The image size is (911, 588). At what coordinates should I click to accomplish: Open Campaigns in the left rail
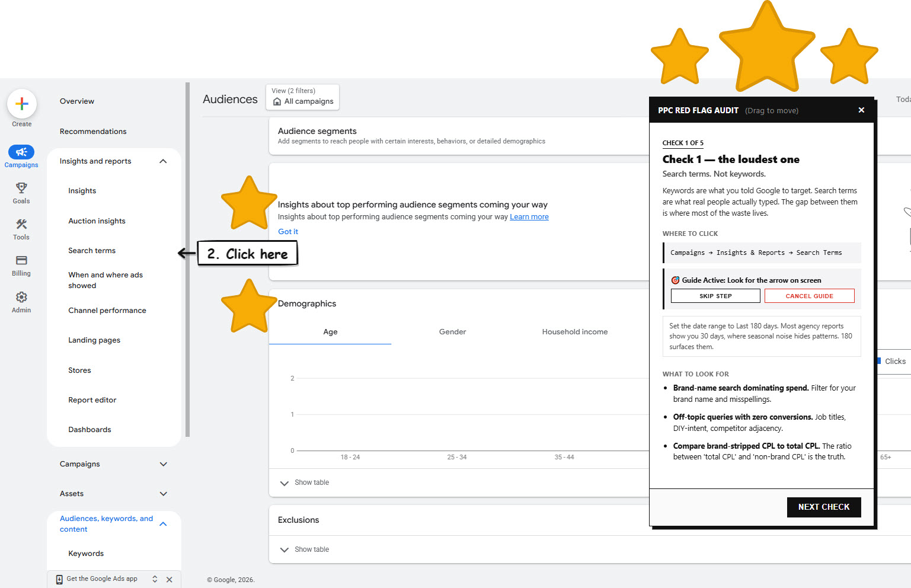point(21,156)
